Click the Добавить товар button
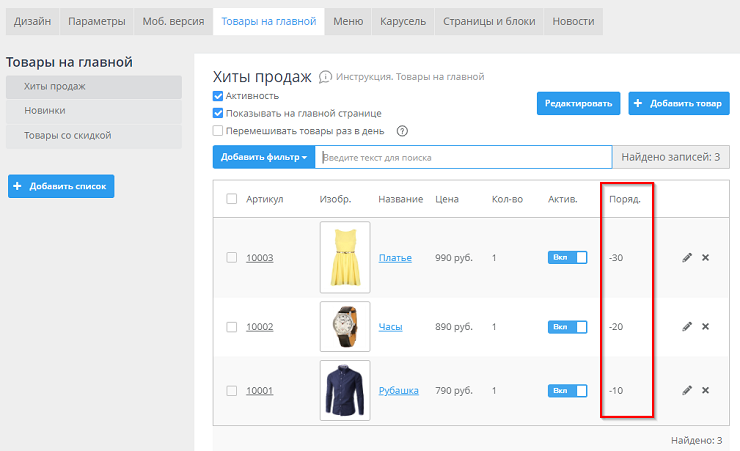 click(x=679, y=103)
